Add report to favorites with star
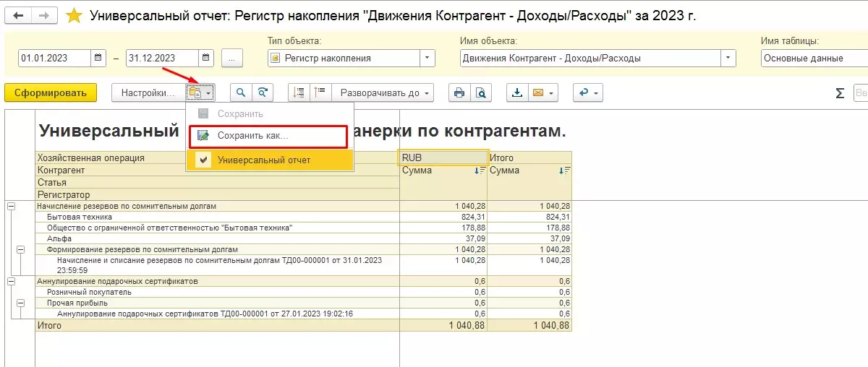The width and height of the screenshot is (868, 367). coord(74,16)
